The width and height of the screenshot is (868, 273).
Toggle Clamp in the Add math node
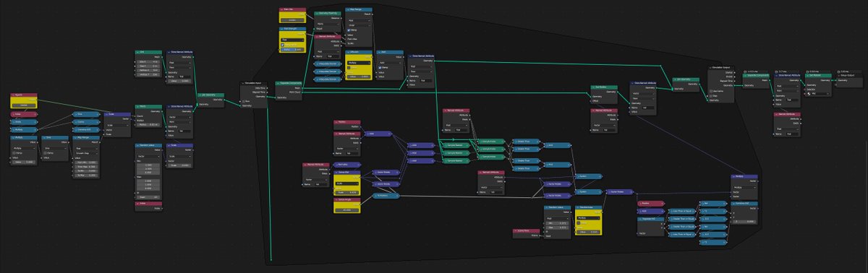point(380,67)
